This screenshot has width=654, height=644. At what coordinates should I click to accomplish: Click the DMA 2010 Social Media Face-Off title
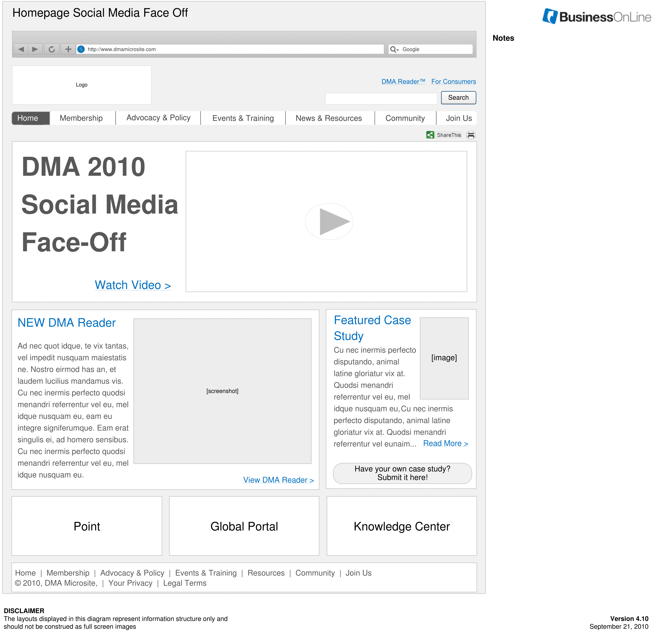(x=100, y=204)
